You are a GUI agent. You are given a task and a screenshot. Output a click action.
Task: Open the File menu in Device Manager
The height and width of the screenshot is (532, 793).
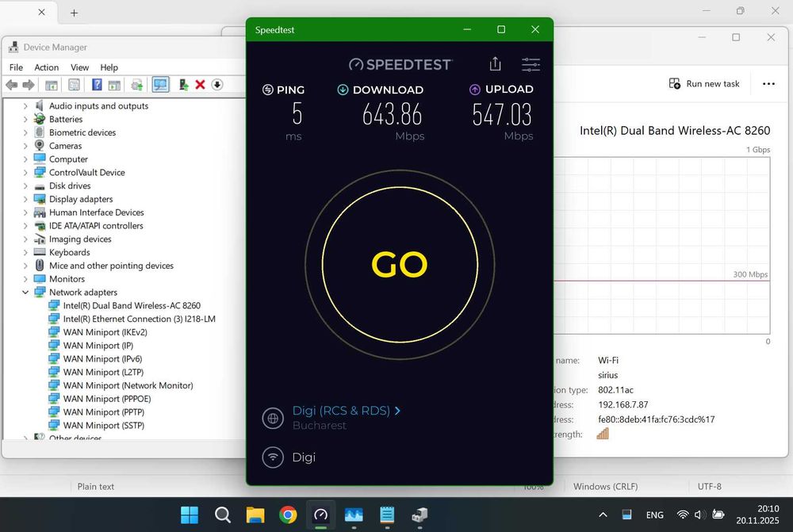click(x=16, y=67)
